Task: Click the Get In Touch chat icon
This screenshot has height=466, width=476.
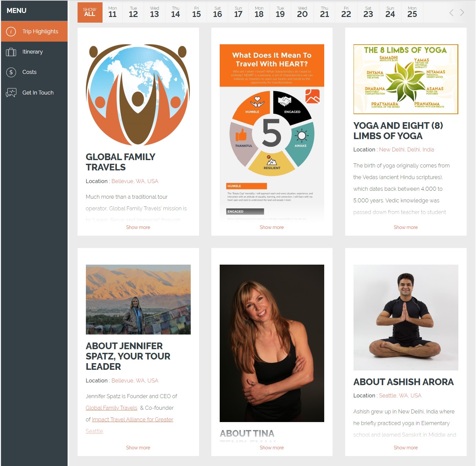Action: pos(11,93)
